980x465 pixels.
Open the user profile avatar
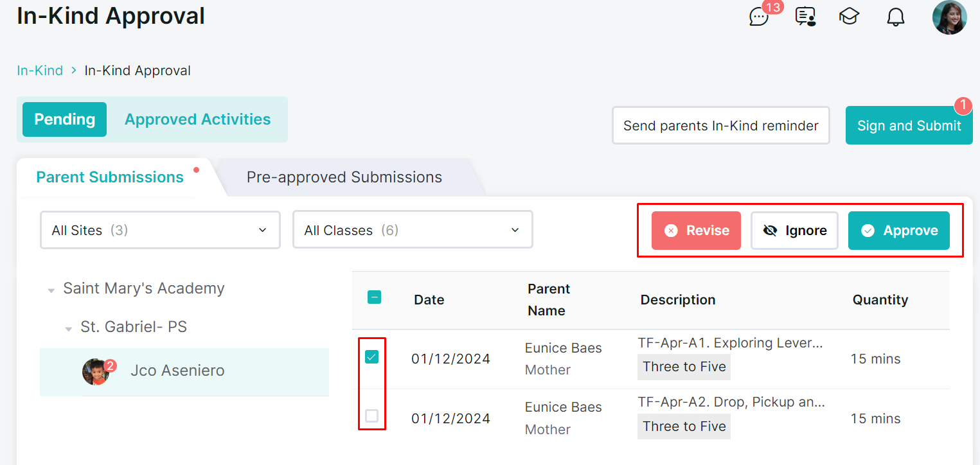coord(950,17)
